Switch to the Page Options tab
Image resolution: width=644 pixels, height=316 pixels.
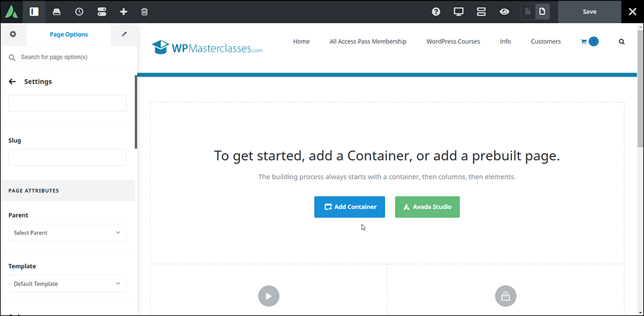pos(69,35)
